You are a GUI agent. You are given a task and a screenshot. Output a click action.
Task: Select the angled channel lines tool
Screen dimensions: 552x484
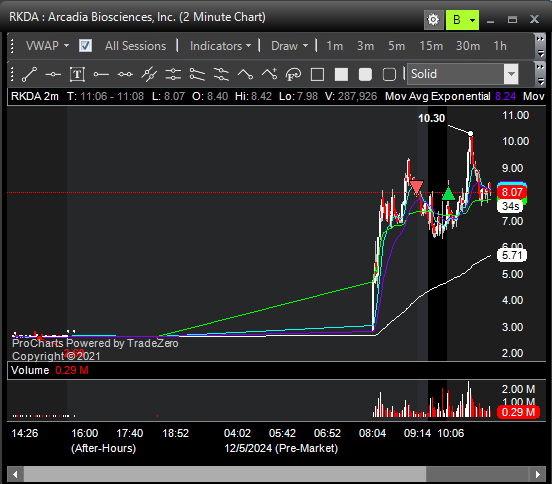pos(197,74)
